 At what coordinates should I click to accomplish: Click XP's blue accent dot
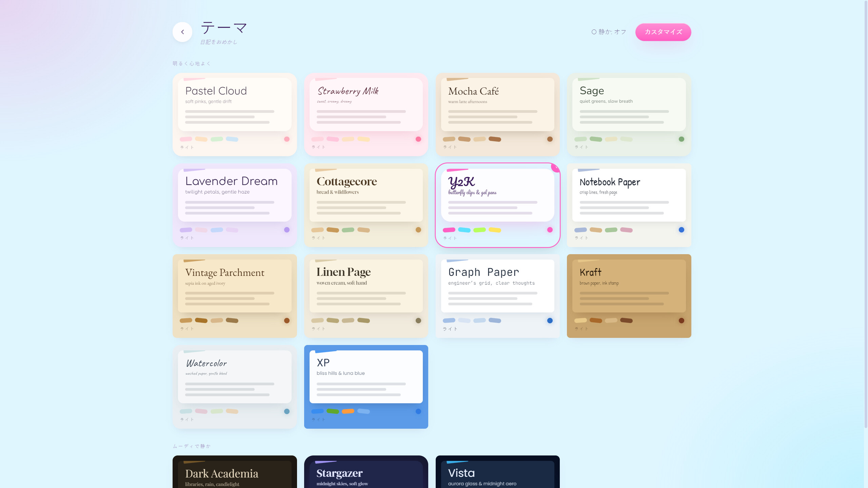click(418, 411)
